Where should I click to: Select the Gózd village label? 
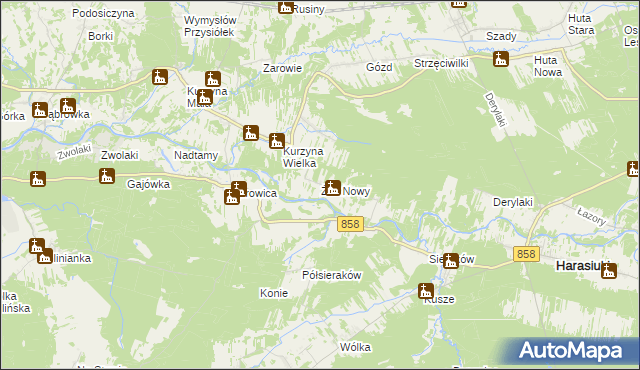pos(379,67)
